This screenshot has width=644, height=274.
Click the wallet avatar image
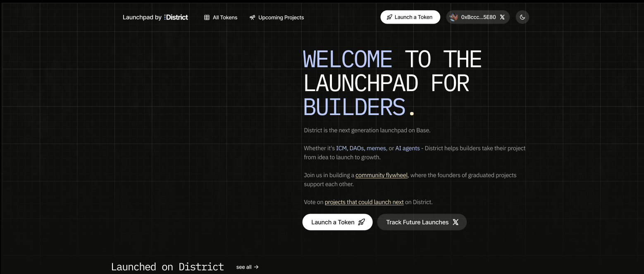[453, 17]
